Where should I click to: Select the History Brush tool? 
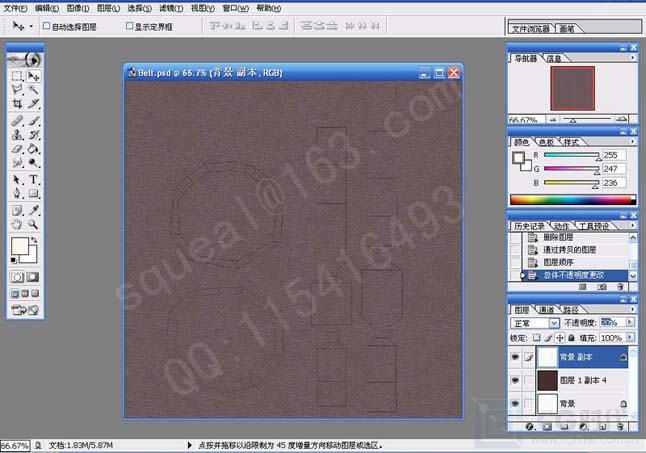[x=33, y=134]
